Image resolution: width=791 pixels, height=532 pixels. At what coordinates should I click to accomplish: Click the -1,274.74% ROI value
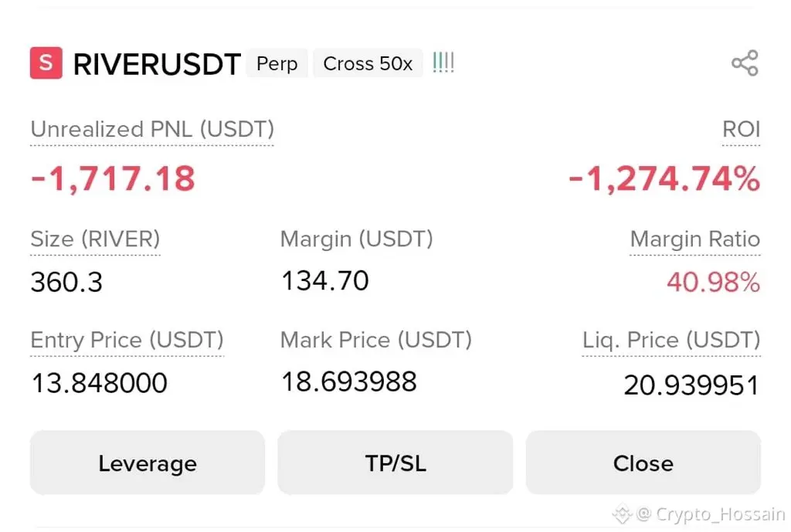664,179
